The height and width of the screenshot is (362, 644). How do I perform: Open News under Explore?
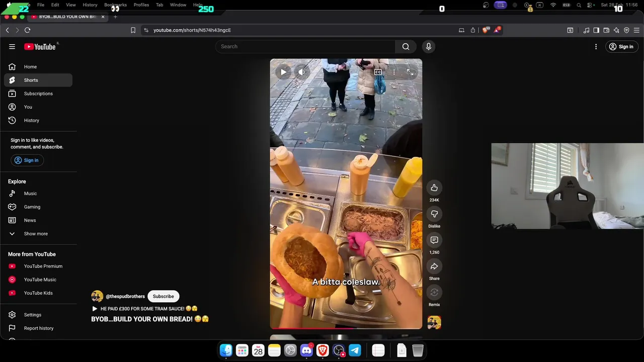point(38,220)
